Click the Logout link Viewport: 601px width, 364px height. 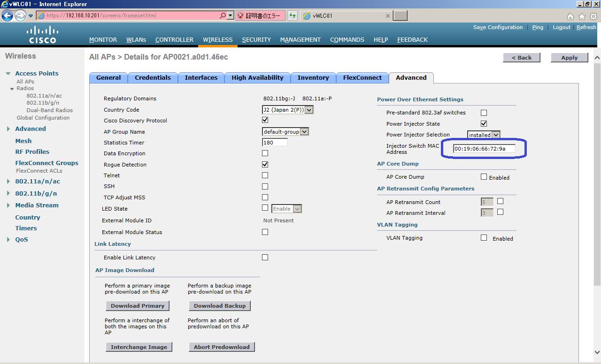pos(562,27)
